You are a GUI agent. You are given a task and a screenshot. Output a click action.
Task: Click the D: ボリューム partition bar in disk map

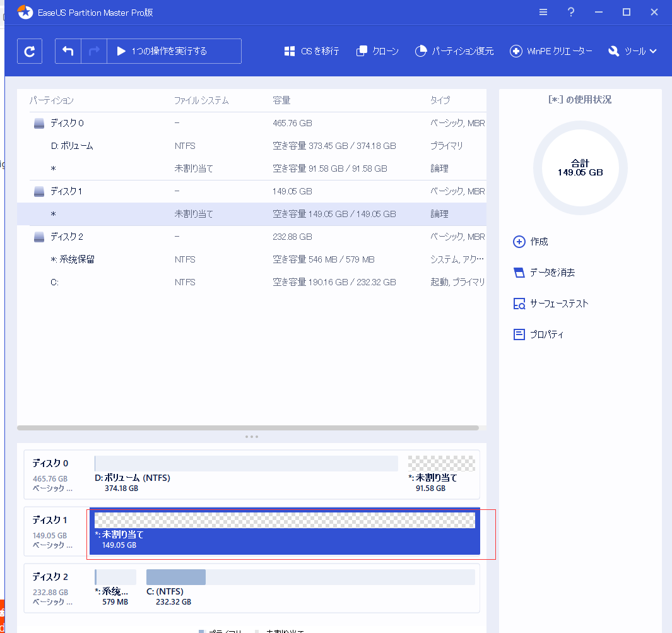point(246,464)
